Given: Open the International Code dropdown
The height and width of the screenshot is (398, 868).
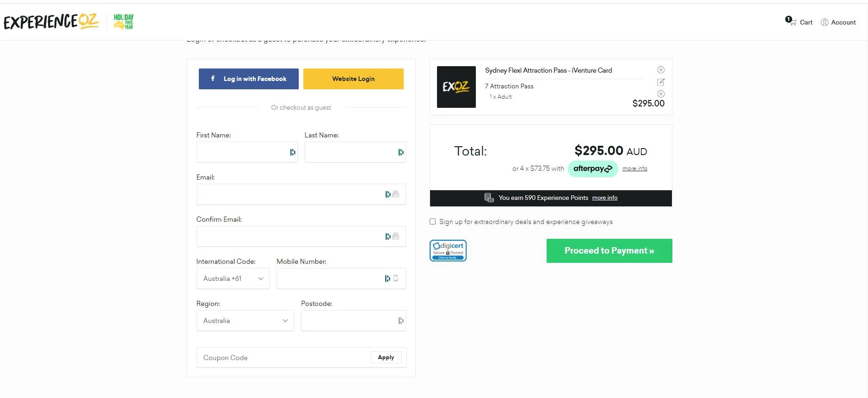Looking at the screenshot, I should [x=233, y=279].
